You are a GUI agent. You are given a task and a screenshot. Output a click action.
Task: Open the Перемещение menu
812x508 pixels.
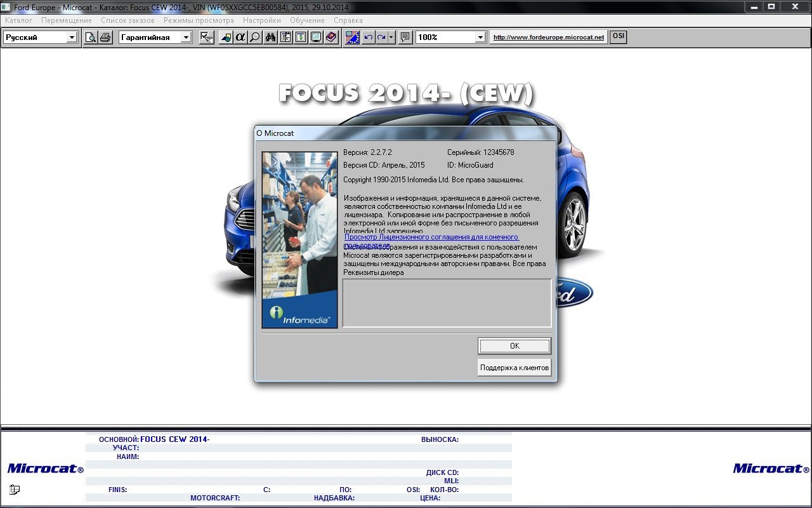tap(67, 20)
